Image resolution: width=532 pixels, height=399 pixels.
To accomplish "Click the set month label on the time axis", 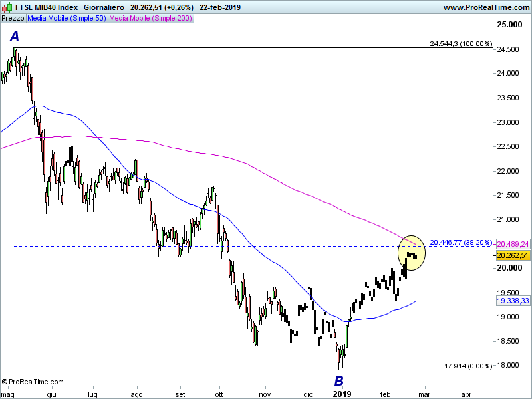I will coord(180,394).
